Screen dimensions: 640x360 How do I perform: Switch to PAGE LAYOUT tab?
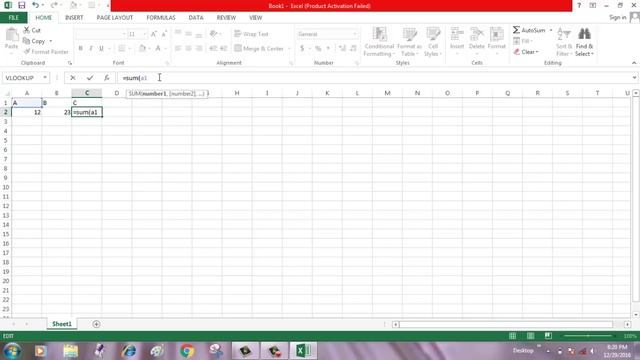pos(115,18)
